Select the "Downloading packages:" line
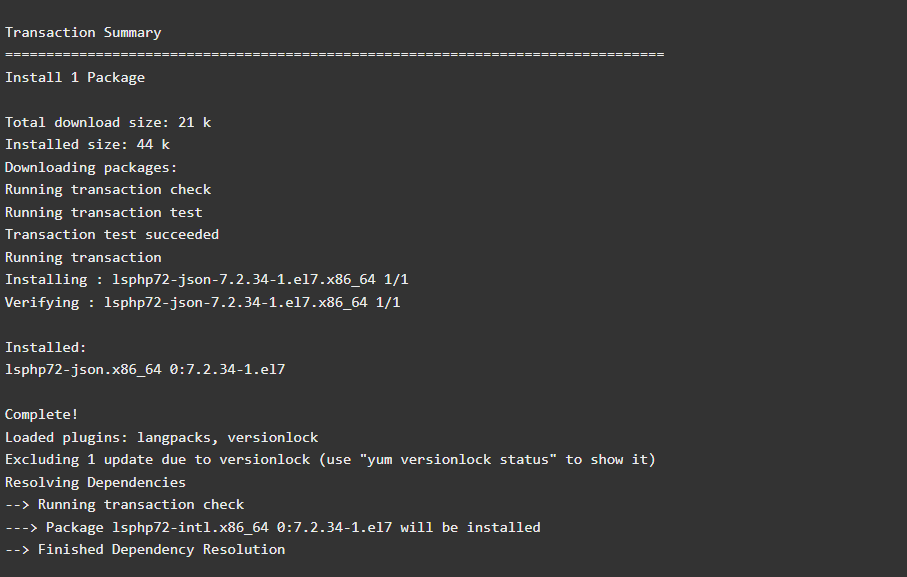The image size is (907, 577). [x=91, y=167]
